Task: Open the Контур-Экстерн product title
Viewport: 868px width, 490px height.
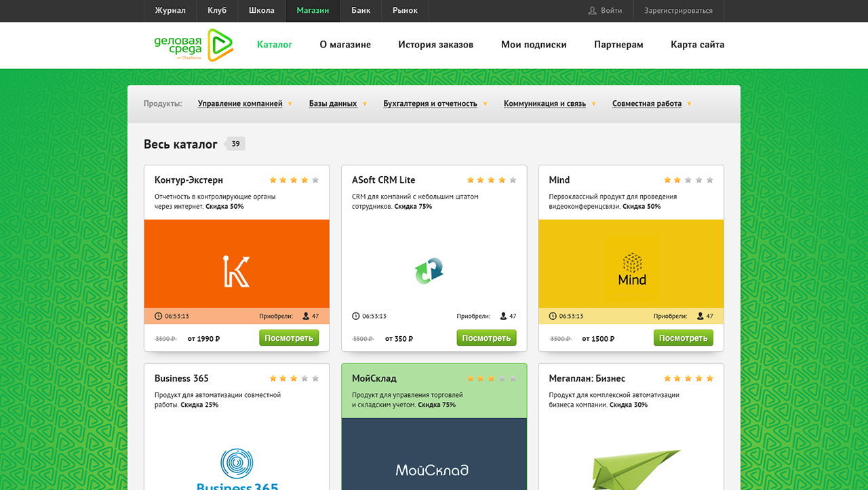Action: pos(189,180)
